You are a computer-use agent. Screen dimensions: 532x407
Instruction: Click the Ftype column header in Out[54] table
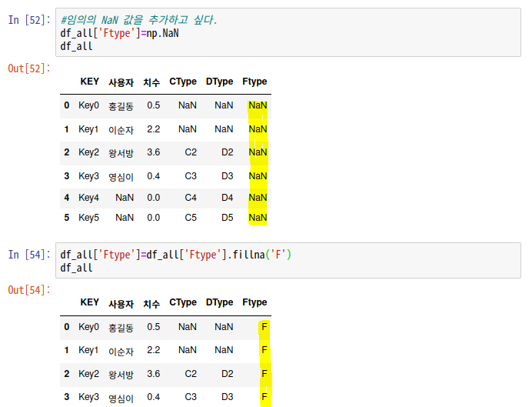[254, 302]
